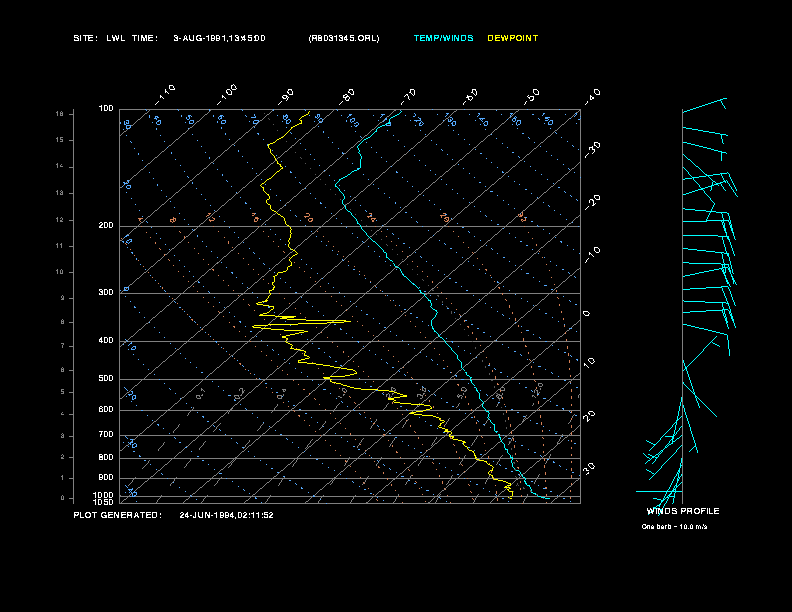
Task: Click the 12 km mark on altitude scale
Action: pyautogui.click(x=60, y=220)
